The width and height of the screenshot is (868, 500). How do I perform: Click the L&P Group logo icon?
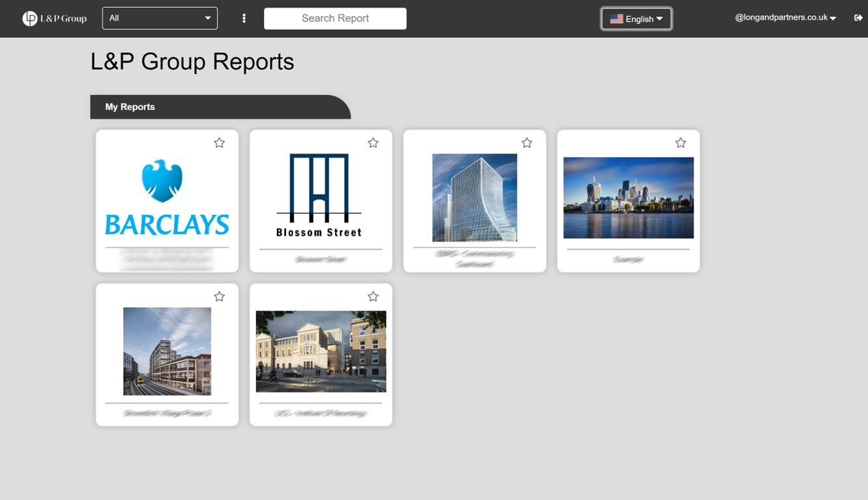(x=29, y=18)
